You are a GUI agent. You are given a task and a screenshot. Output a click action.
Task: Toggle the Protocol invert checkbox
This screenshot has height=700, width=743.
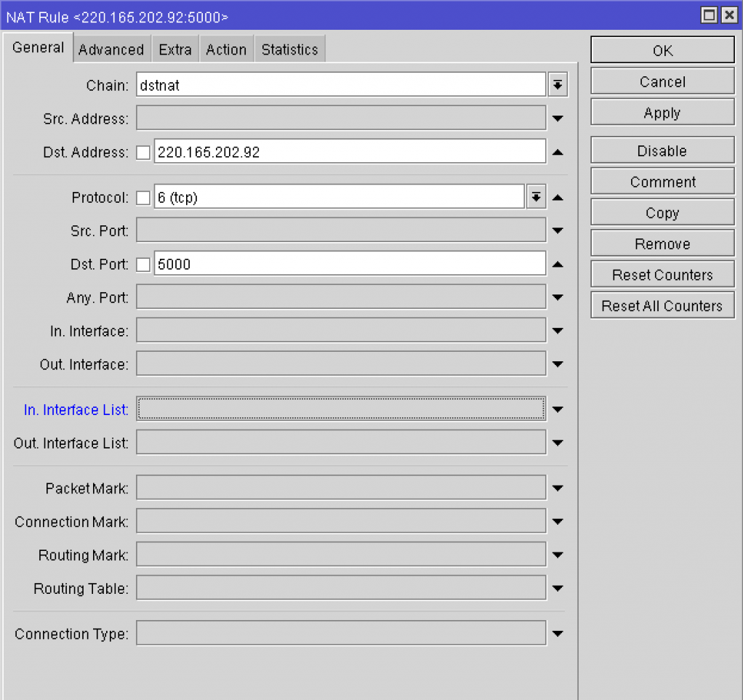tap(143, 198)
